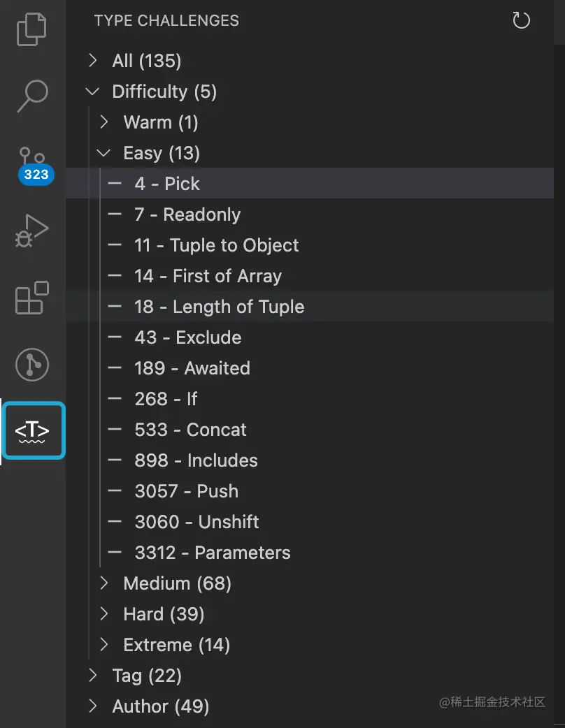Expand the Tag (22) group
Image resolution: width=565 pixels, height=728 pixels.
pyautogui.click(x=146, y=676)
